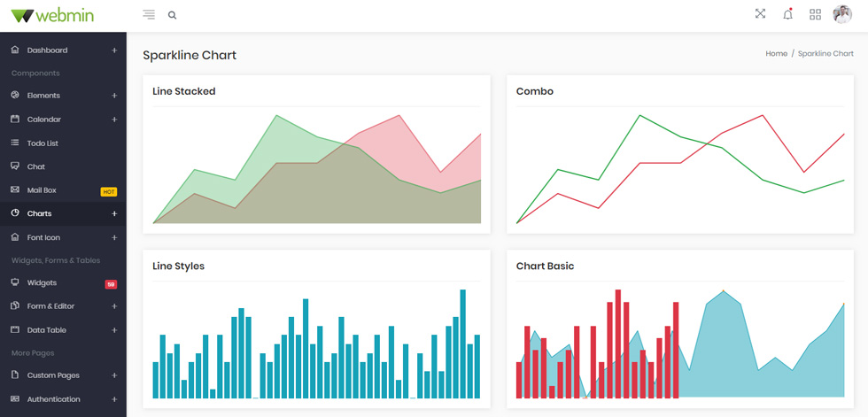Expand the Data Table plus sign
This screenshot has width=868, height=417.
(114, 330)
